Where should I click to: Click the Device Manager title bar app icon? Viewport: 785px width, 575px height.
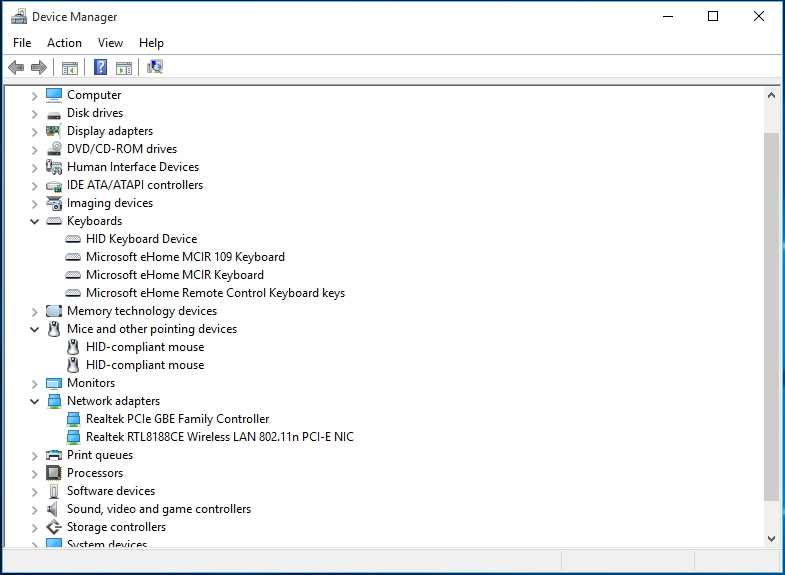tap(19, 17)
